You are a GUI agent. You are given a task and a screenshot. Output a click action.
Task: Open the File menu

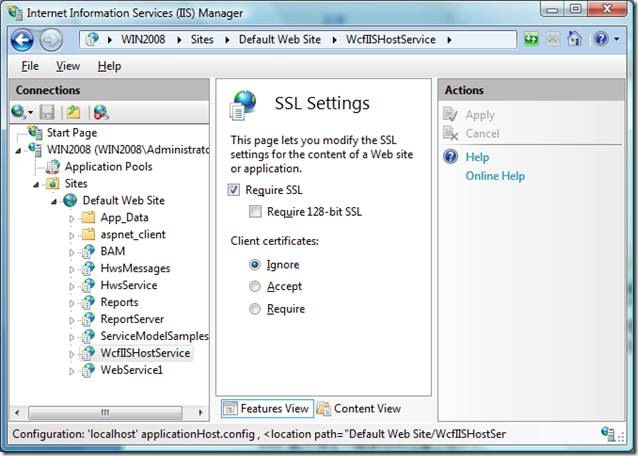30,66
